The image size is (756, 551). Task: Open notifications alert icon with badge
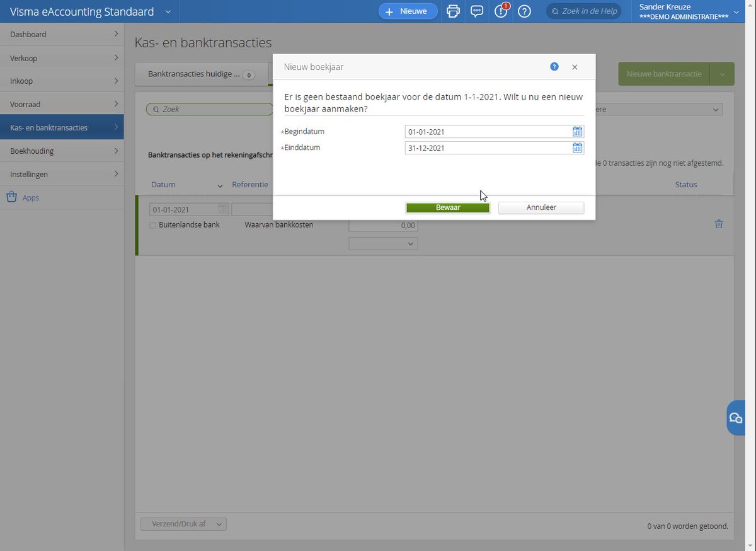point(501,11)
